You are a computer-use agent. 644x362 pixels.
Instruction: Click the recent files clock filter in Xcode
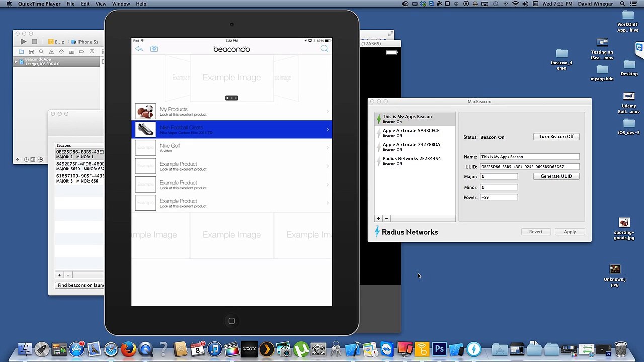click(26, 159)
